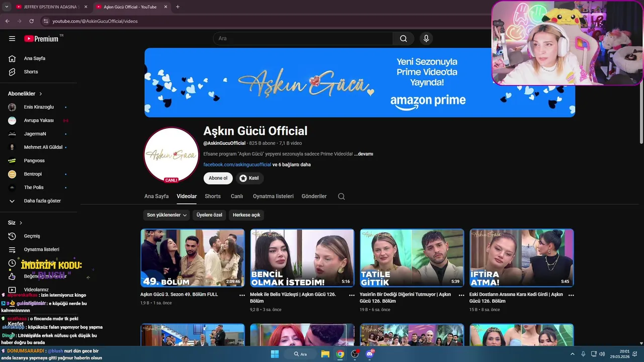The image size is (644, 362).
Task: Click the Aşkın Gücü channel avatar
Action: coord(172,155)
